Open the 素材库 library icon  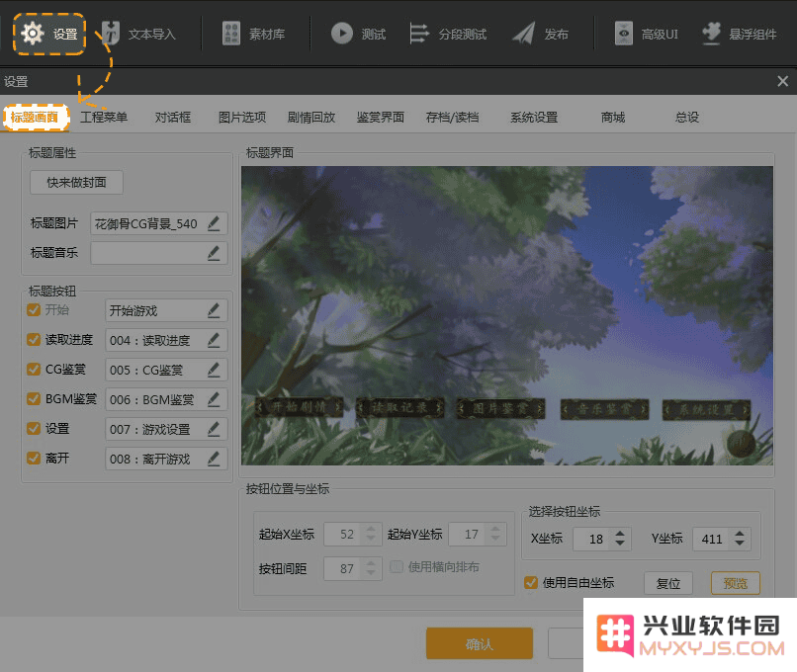231,34
